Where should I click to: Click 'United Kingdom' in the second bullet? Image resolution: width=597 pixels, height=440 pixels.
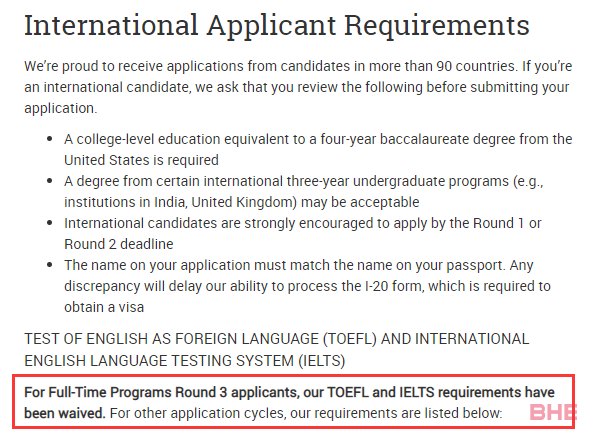point(244,202)
